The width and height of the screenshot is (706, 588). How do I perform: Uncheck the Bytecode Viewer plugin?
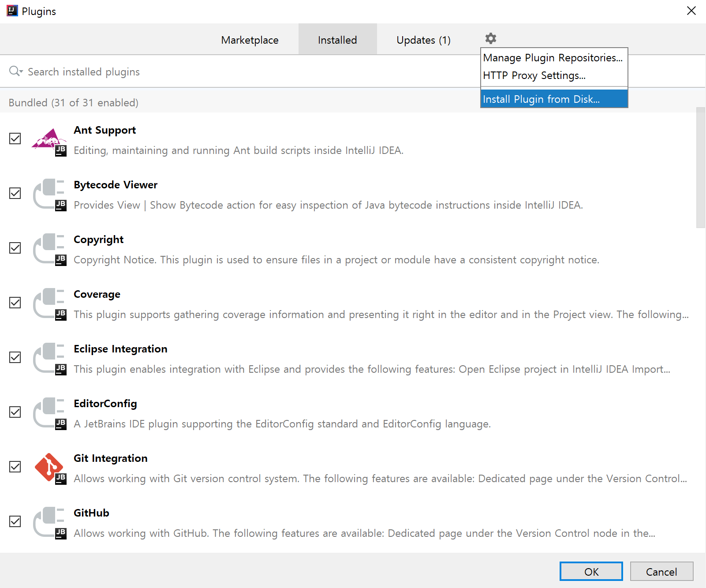pos(15,193)
